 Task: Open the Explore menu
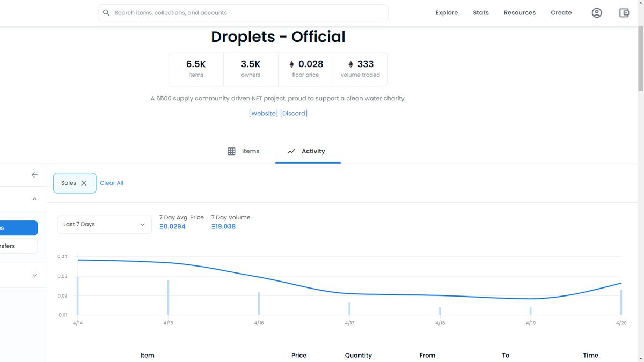pos(447,13)
